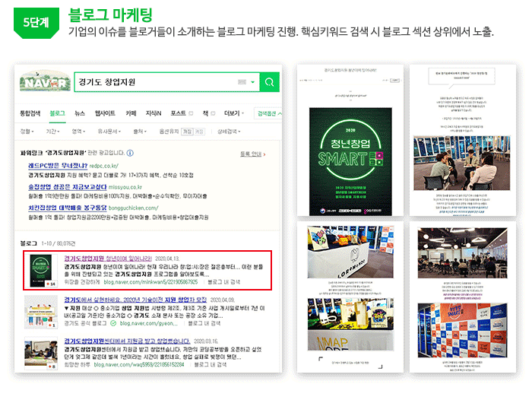The height and width of the screenshot is (400, 532).
Task: Open the blog.naver.com/gyeon... URL
Action: (x=149, y=324)
